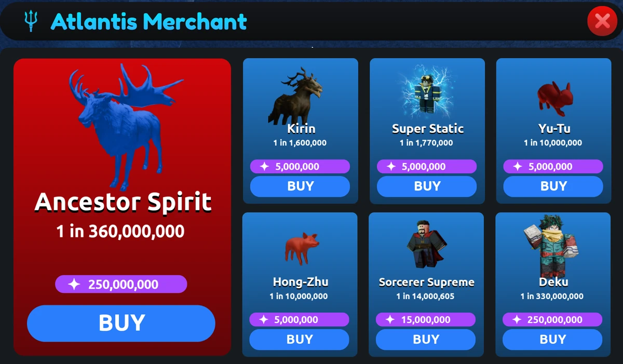Buy the Yu-Tu item

553,186
